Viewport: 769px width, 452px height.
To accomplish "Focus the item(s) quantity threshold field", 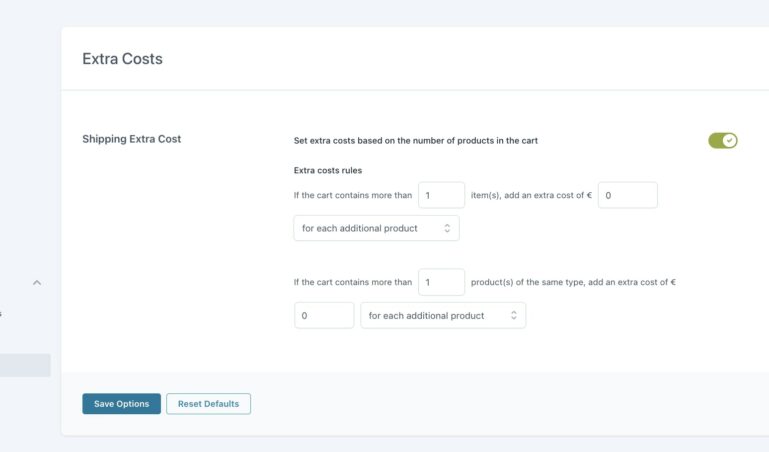I will (441, 195).
